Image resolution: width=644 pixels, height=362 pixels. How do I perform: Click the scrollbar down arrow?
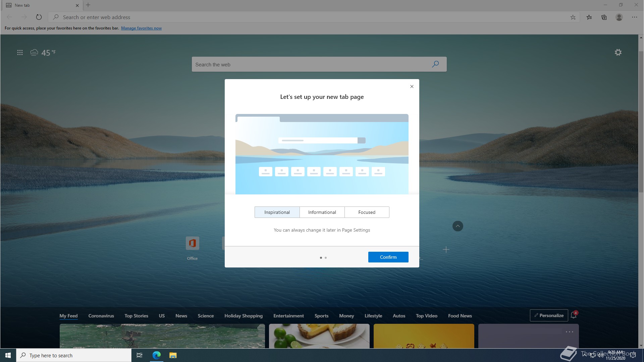[641, 346]
